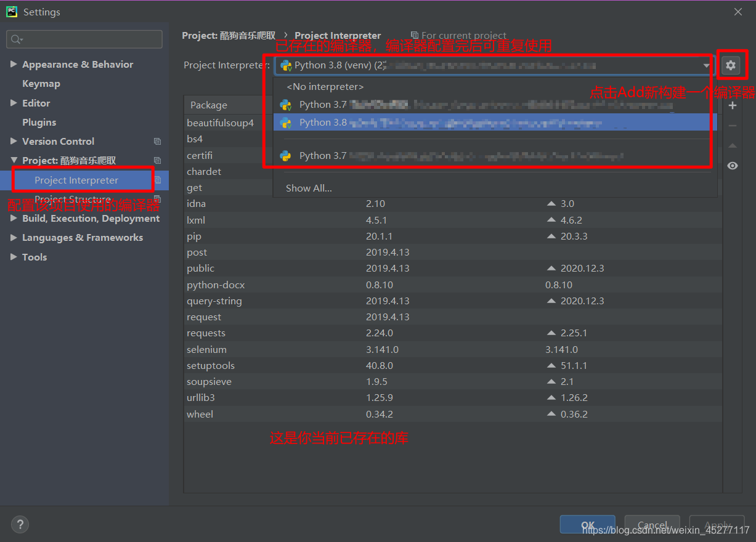Viewport: 756px width, 542px height.
Task: Collapse the Project Interpreter dropdown arrow
Action: (x=707, y=65)
